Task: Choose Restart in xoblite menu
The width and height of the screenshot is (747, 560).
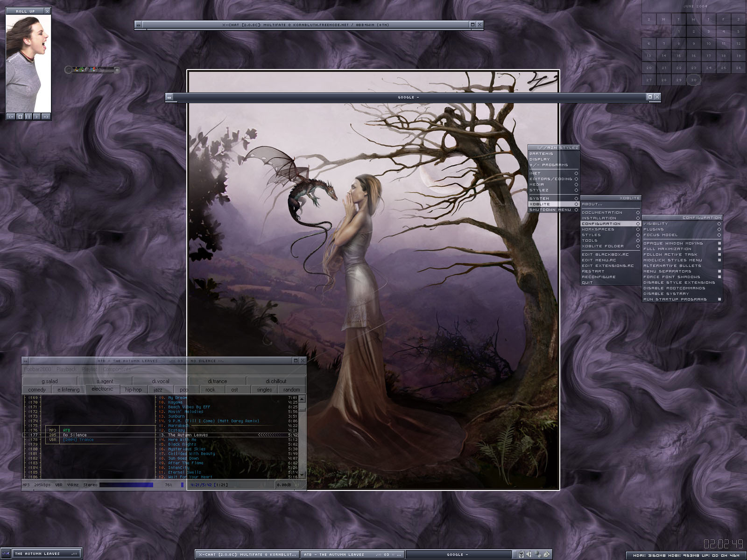Action: click(611, 271)
